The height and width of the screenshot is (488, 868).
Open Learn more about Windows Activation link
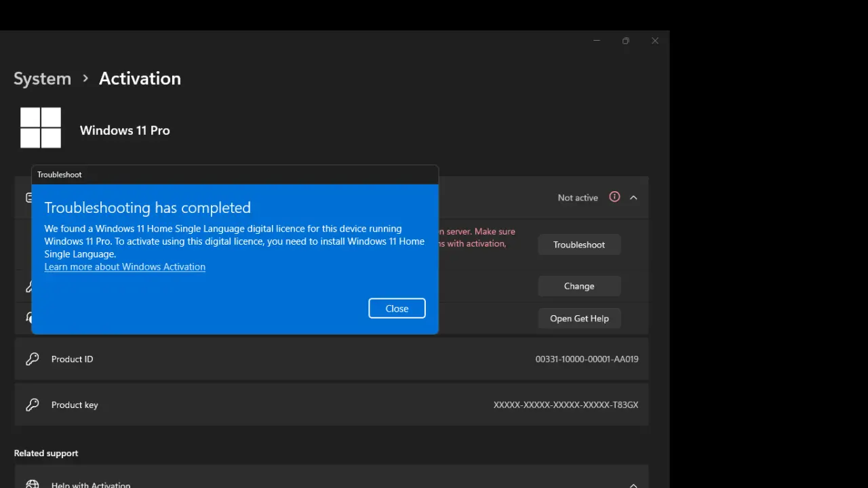pos(125,267)
